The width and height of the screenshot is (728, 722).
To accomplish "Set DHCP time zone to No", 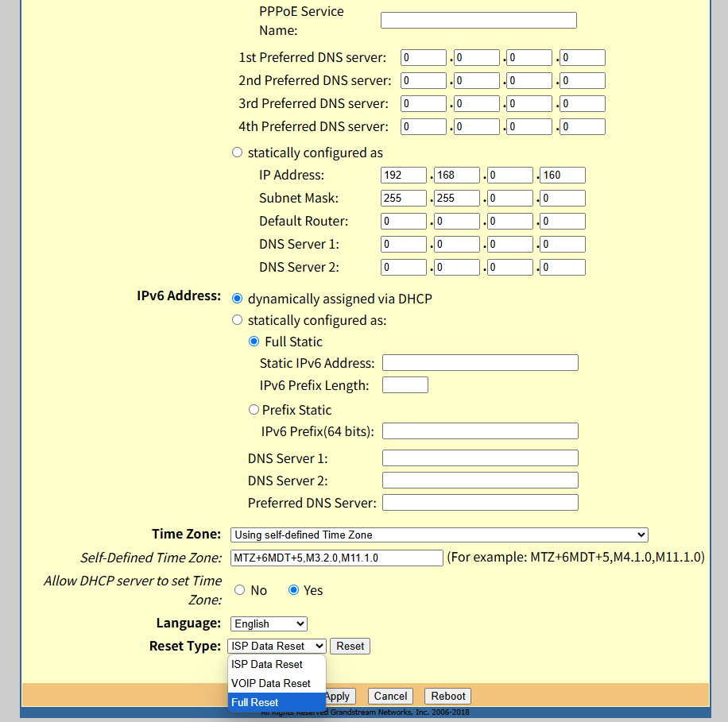I will [239, 590].
